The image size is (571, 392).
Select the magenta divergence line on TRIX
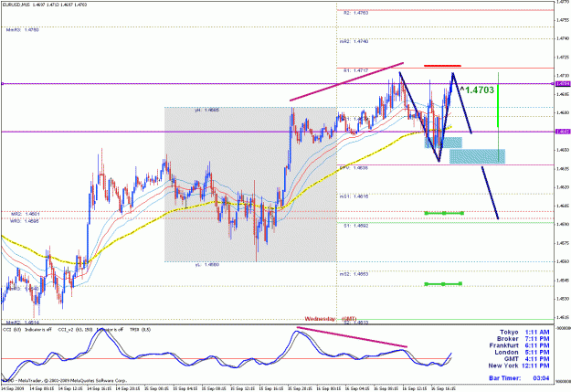click(x=352, y=337)
